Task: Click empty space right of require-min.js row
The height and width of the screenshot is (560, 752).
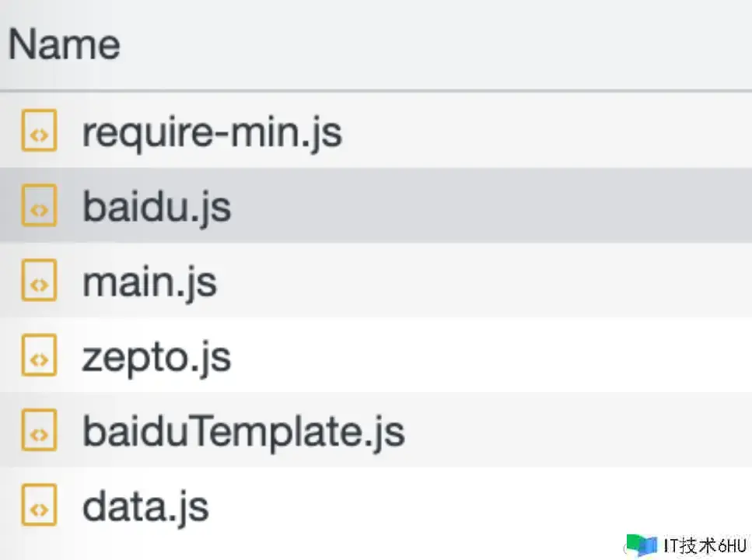Action: 544,132
